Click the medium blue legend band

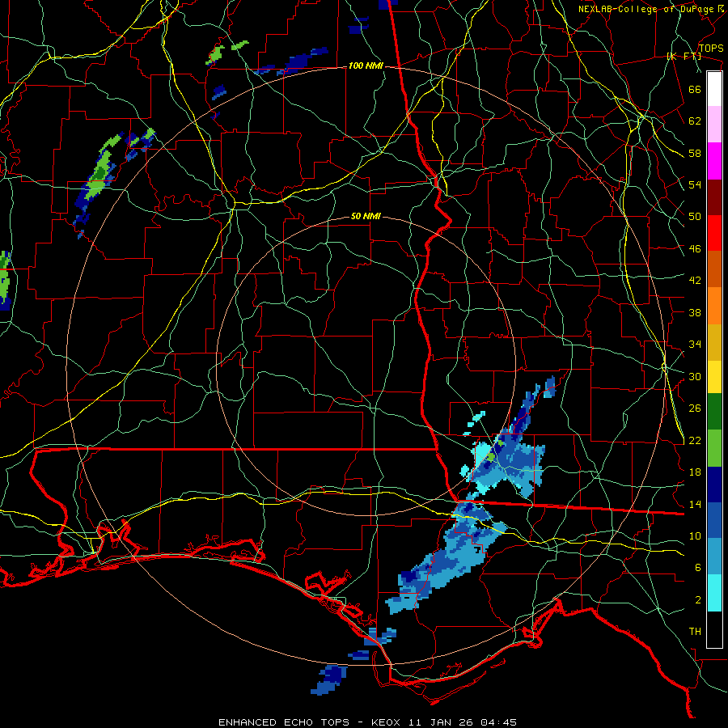[714, 520]
